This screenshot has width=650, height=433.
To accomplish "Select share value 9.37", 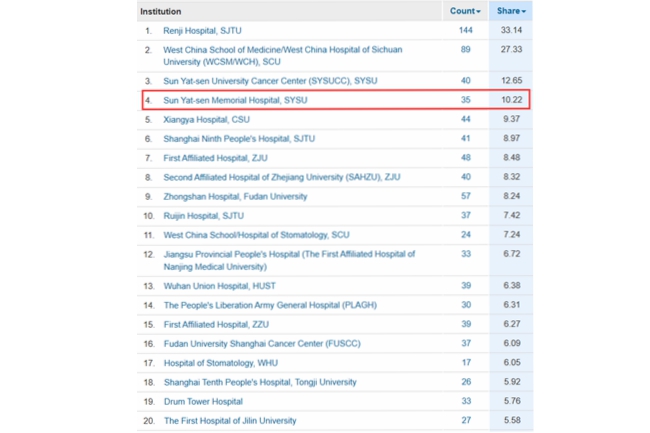I will (512, 119).
